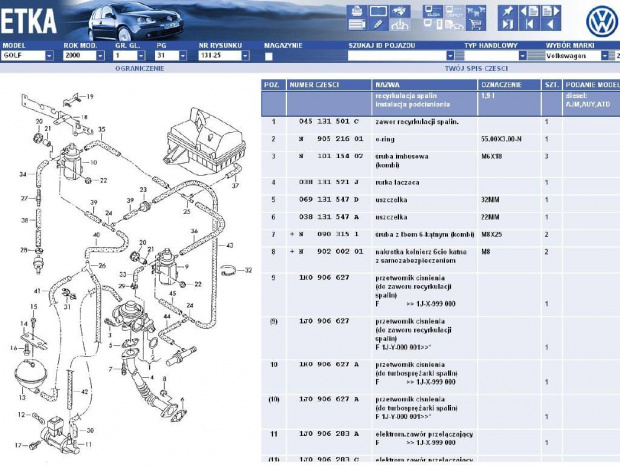This screenshot has height=468, width=620.
Task: Click the grayed DEPOT icon
Action: (x=454, y=11)
